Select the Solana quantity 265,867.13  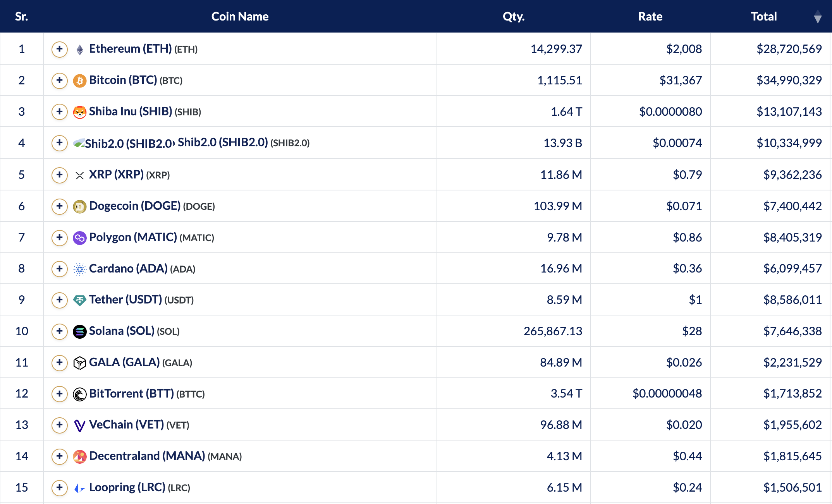[553, 331]
